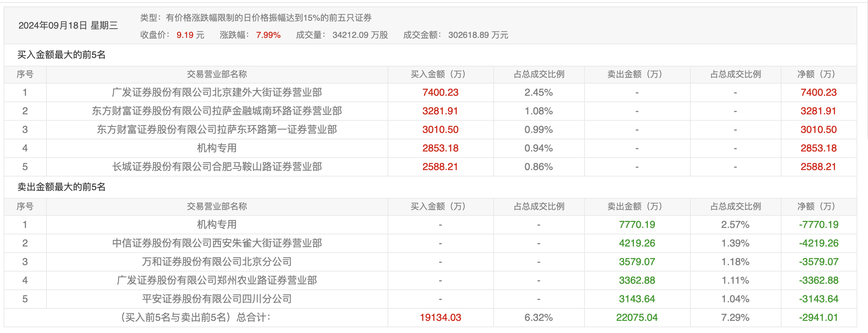Click 机构专用 in the sell-side table
Viewport: 868px width, 333px height.
[217, 225]
